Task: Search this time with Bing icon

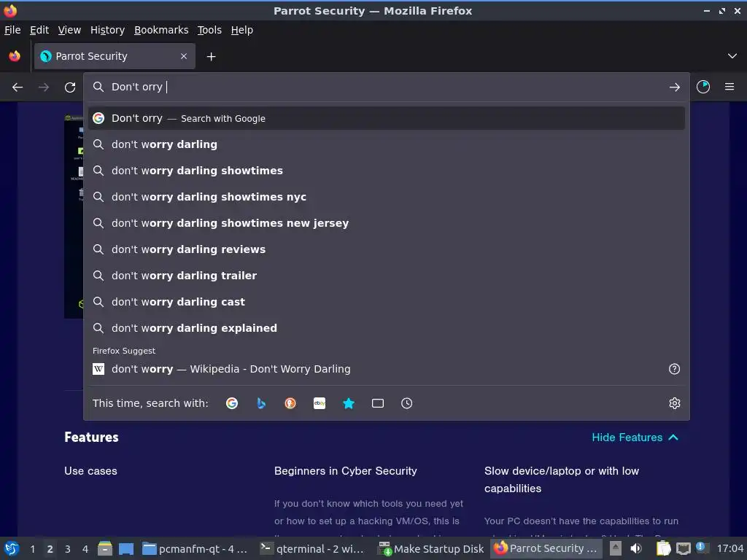Action: [x=261, y=403]
